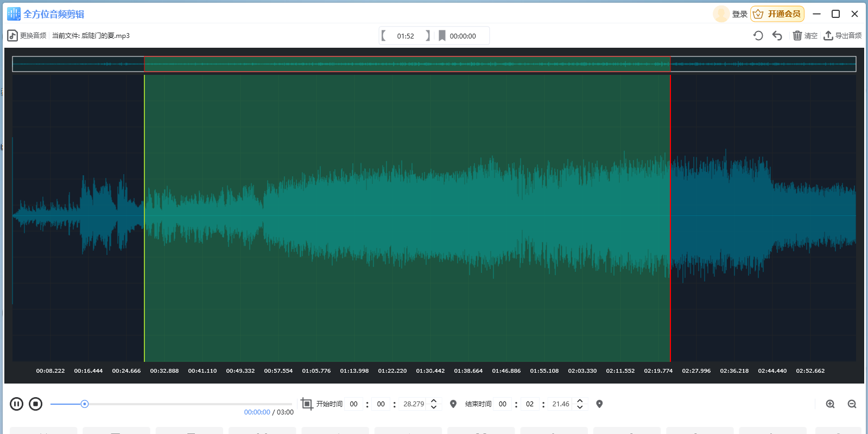The height and width of the screenshot is (434, 868).
Task: Pause playback with the pause button
Action: tap(17, 404)
